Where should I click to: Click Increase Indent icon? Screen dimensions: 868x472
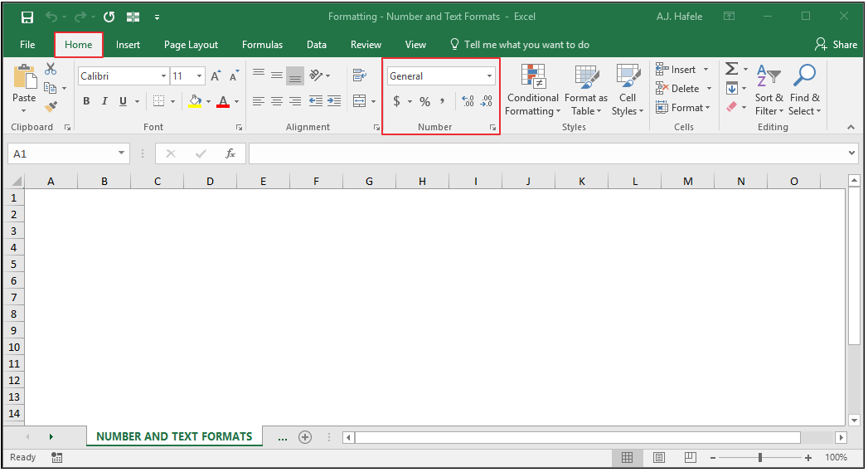tap(334, 101)
